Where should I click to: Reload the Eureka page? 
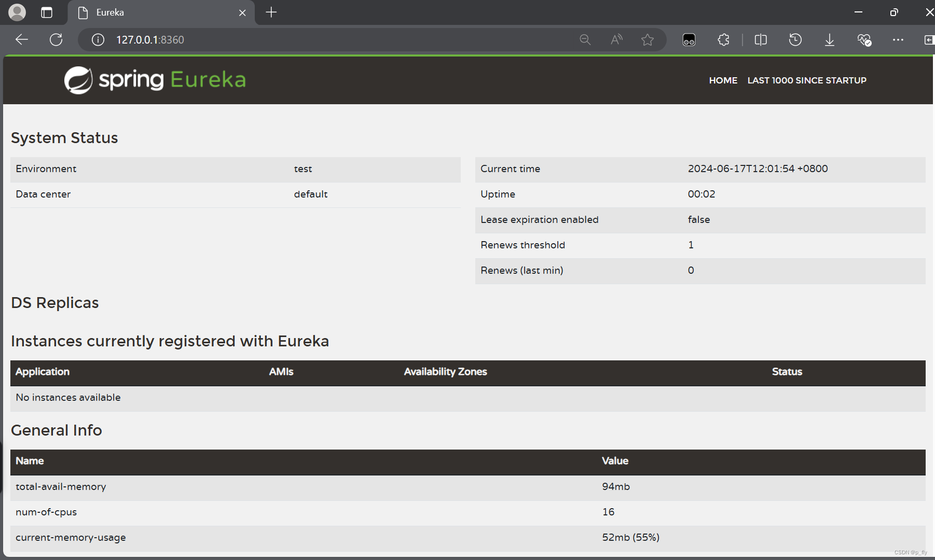56,39
